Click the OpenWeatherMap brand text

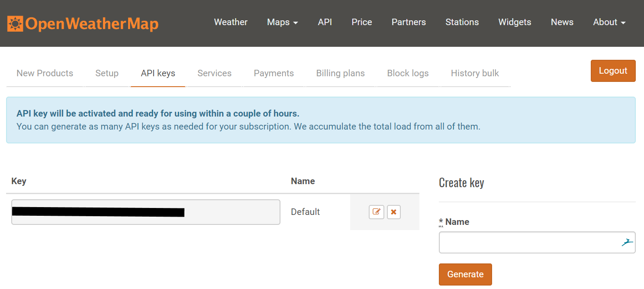point(92,23)
